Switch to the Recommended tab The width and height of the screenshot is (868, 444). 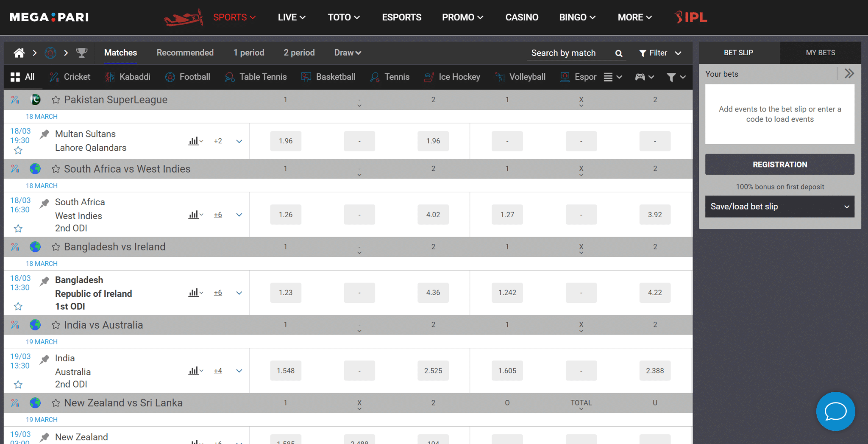pos(185,53)
